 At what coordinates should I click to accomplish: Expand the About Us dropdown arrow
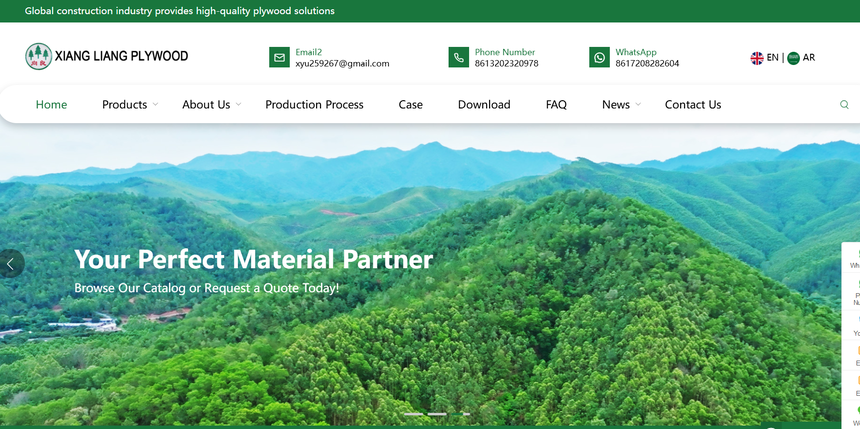[x=239, y=105]
